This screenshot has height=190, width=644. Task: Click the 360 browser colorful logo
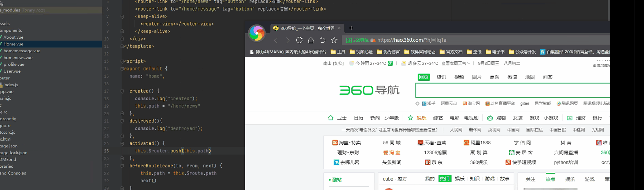257,33
